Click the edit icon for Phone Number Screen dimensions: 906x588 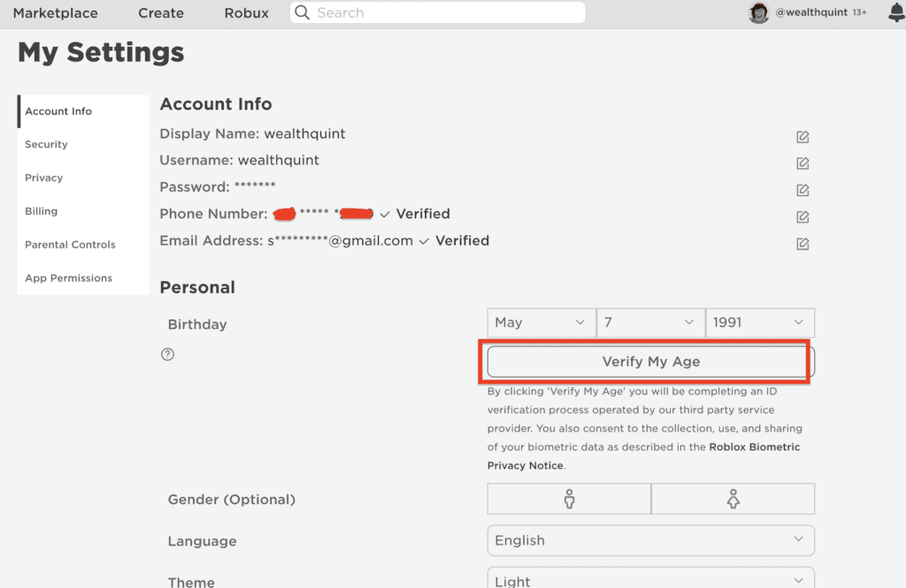(x=802, y=217)
